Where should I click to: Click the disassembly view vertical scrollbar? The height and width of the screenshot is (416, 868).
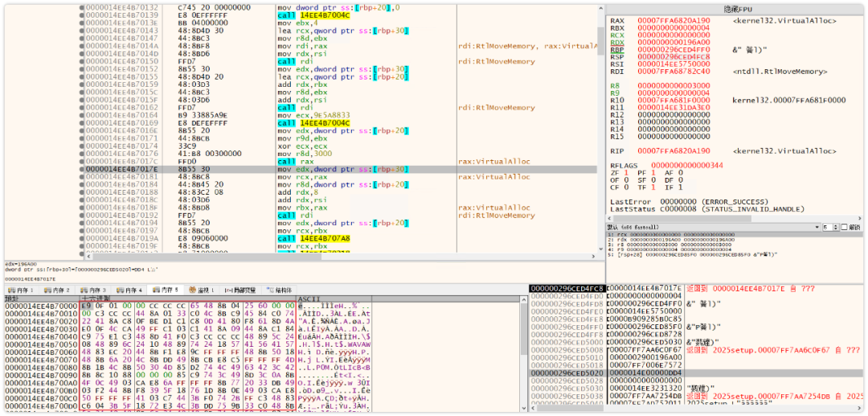click(x=602, y=132)
